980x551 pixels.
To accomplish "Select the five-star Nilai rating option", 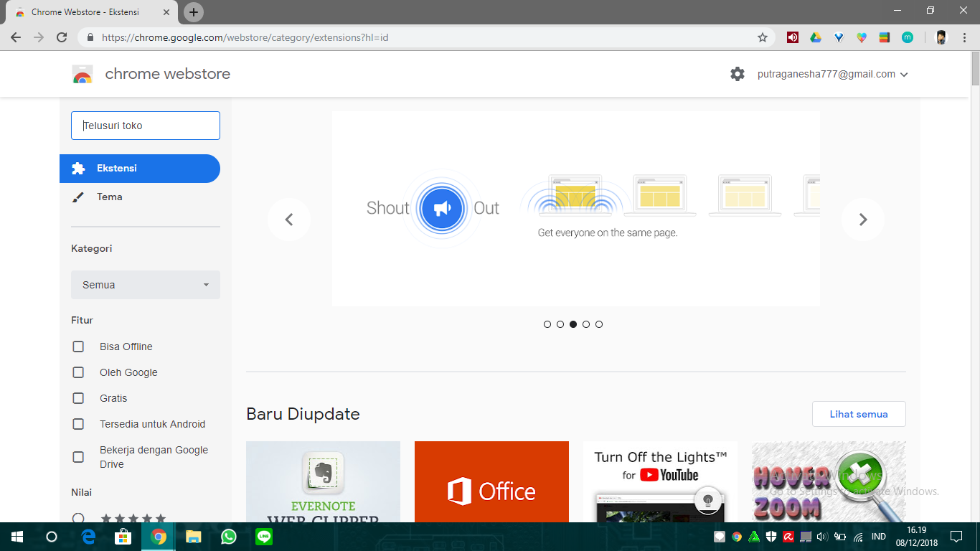I will coord(78,518).
